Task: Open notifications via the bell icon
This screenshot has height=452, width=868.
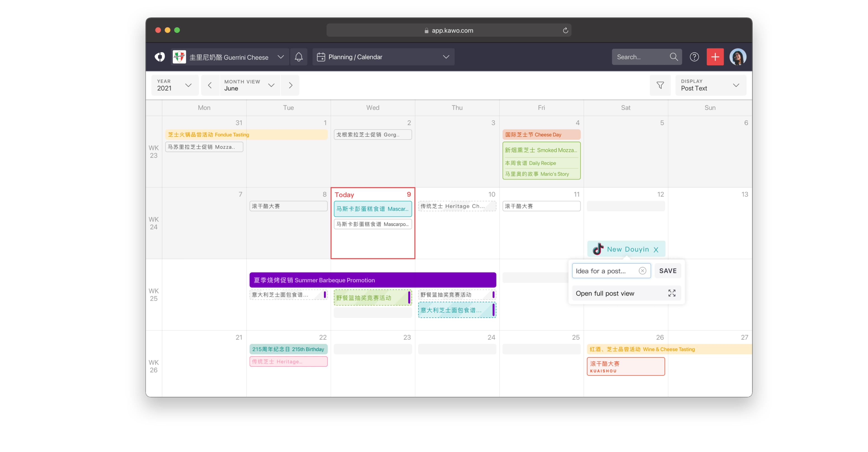Action: point(299,57)
